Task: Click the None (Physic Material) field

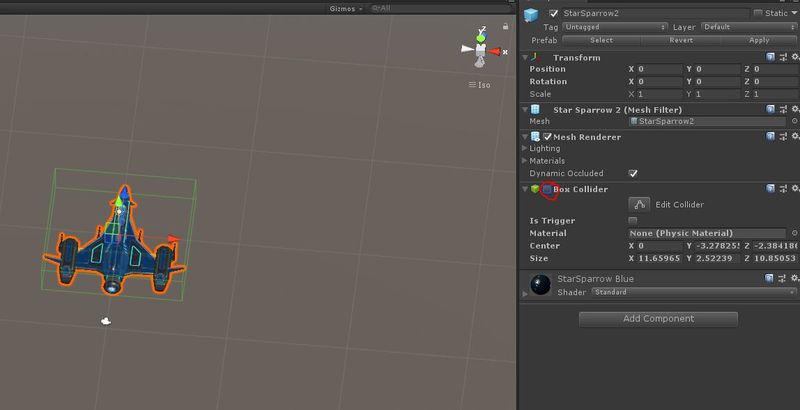Action: click(707, 234)
